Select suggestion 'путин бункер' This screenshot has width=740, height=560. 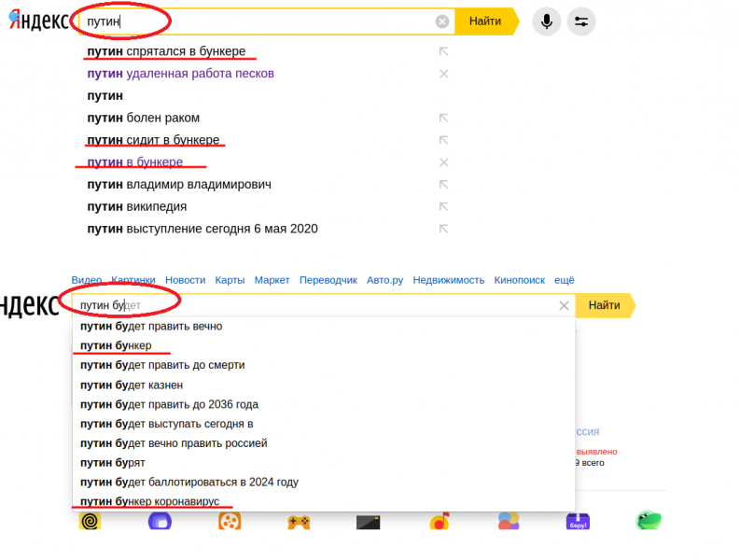pos(116,345)
